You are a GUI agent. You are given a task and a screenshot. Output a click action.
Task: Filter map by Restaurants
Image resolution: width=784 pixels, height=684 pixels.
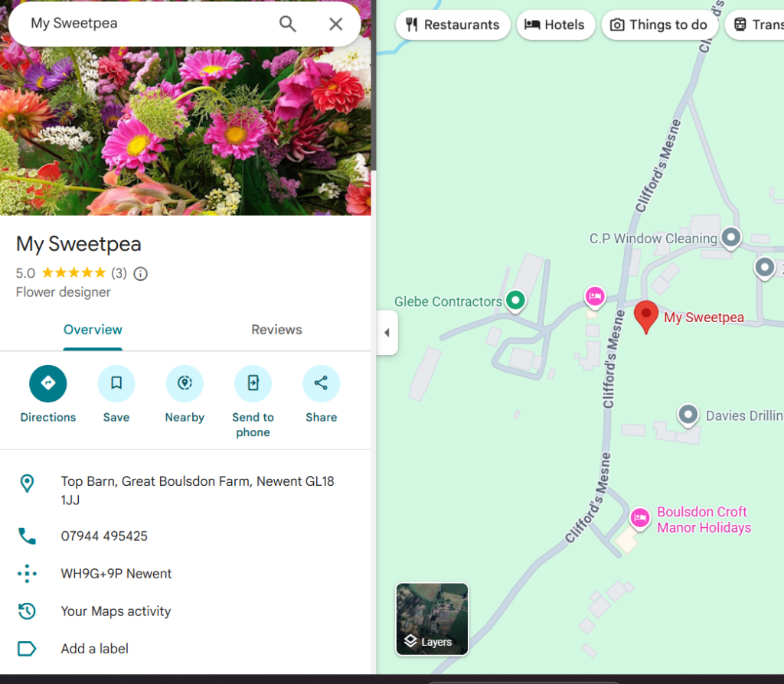(x=452, y=24)
